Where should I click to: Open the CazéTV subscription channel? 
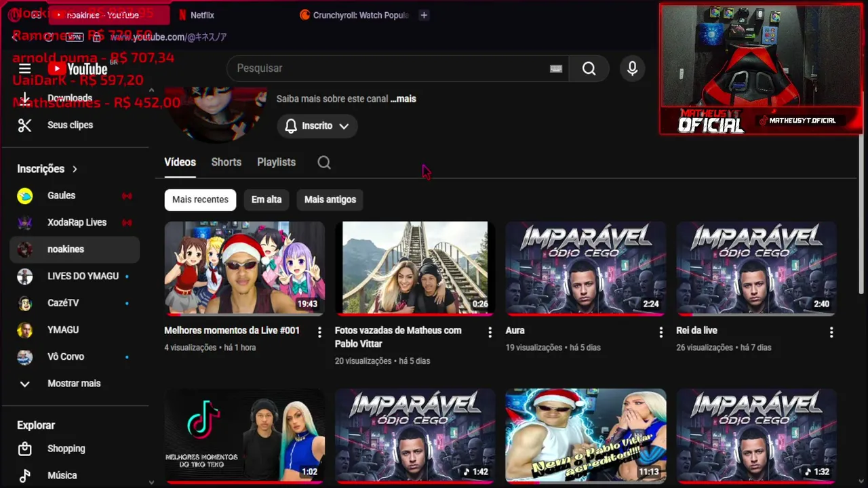coord(75,303)
